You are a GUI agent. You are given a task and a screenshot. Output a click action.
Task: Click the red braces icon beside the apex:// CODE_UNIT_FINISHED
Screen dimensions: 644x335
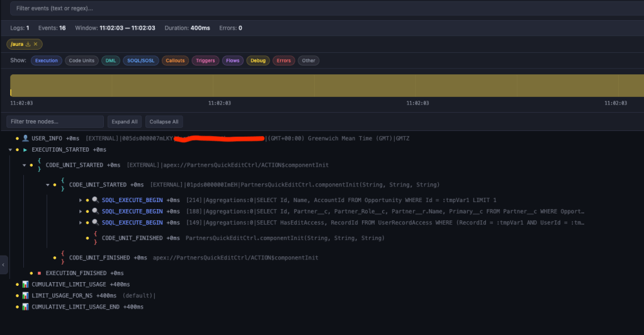(62, 258)
